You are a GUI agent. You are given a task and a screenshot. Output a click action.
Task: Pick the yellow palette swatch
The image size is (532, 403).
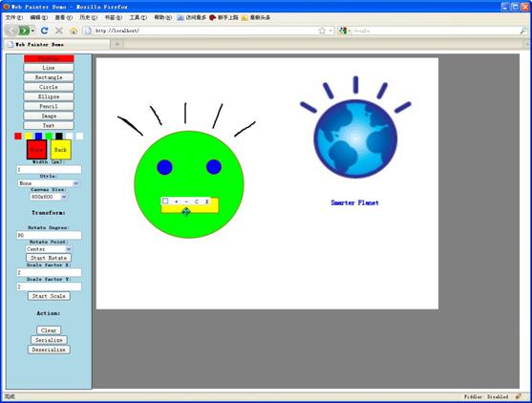point(29,136)
